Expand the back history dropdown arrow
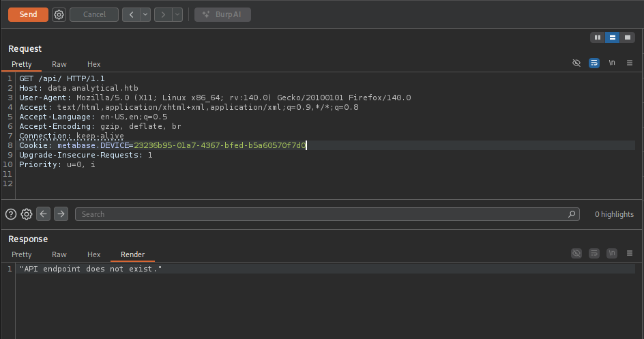This screenshot has height=339, width=644. tap(145, 14)
